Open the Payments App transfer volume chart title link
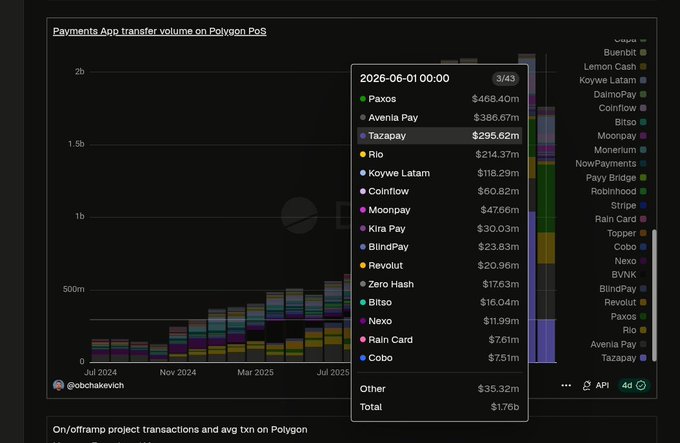The image size is (680, 443). click(160, 31)
